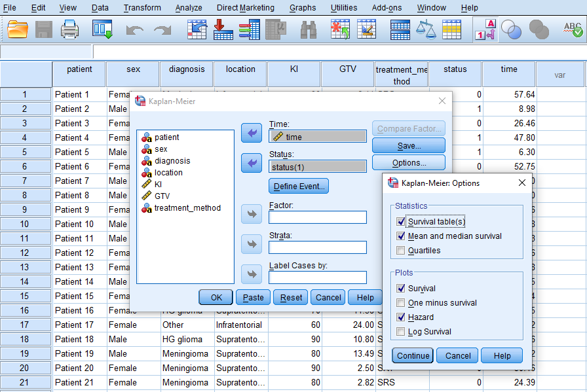Click the Redo arrow icon
The width and height of the screenshot is (587, 392).
[x=162, y=30]
